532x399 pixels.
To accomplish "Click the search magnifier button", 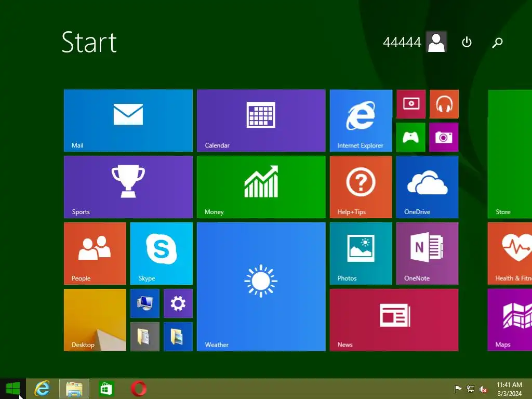I will [x=497, y=42].
